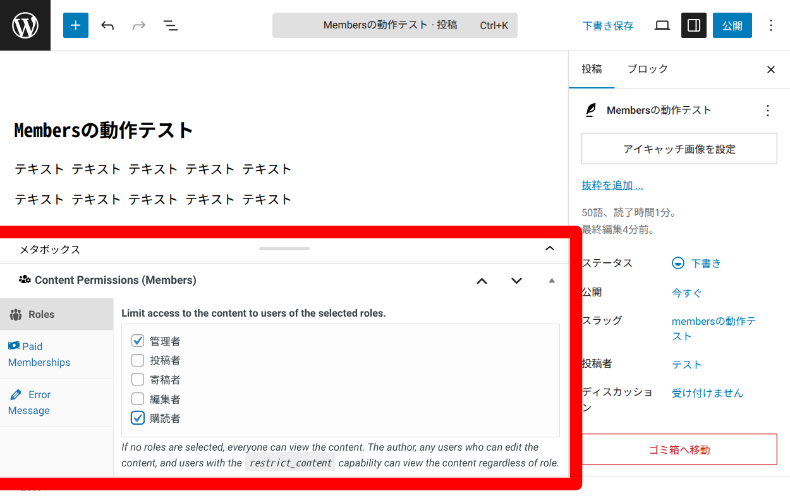Open the top toolbar options menu
The image size is (790, 496).
pyautogui.click(x=771, y=25)
